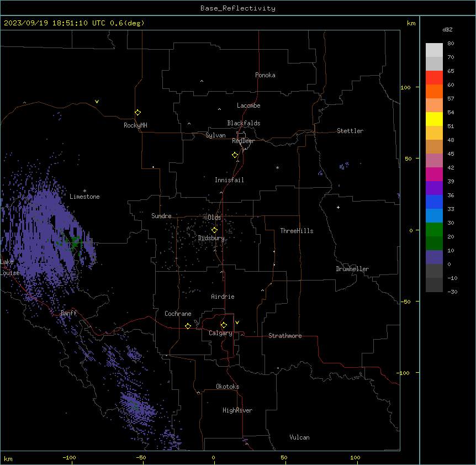Click the Banff town label
This screenshot has height=465, width=476.
(68, 313)
